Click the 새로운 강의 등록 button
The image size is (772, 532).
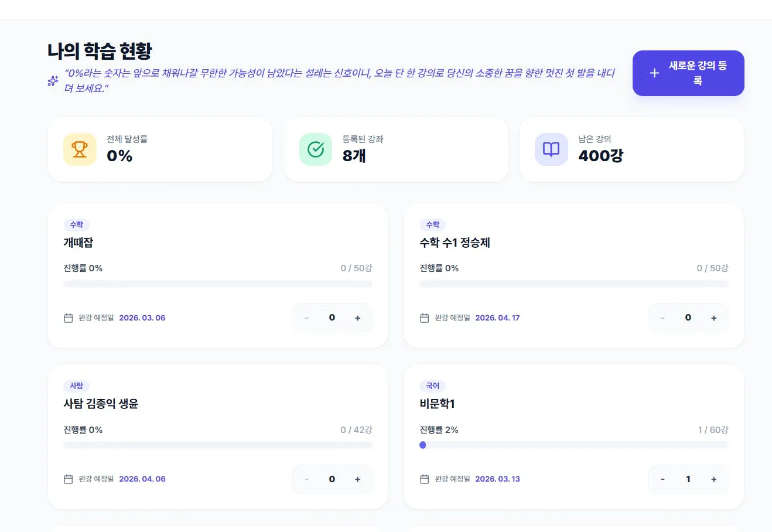click(688, 73)
